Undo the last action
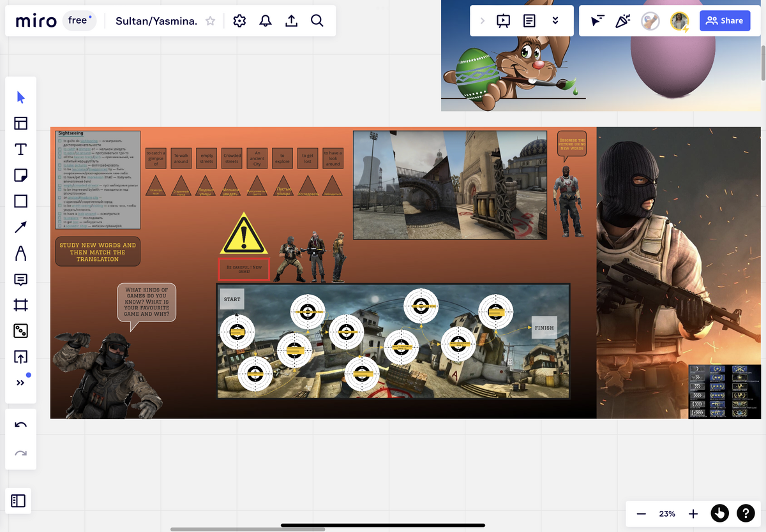This screenshot has width=766, height=532. (20, 425)
